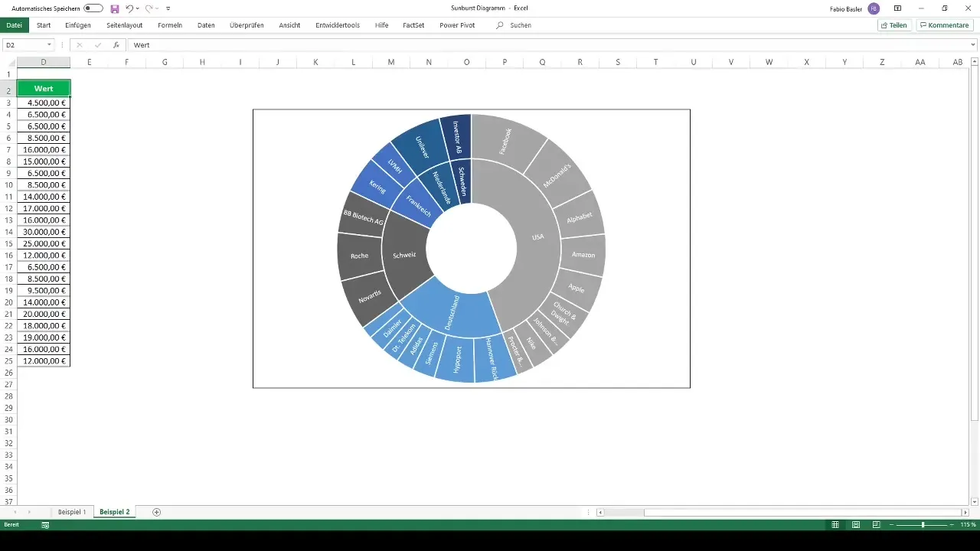Open the Entwicklertools ribbon tab
The width and height of the screenshot is (980, 551).
tap(338, 25)
